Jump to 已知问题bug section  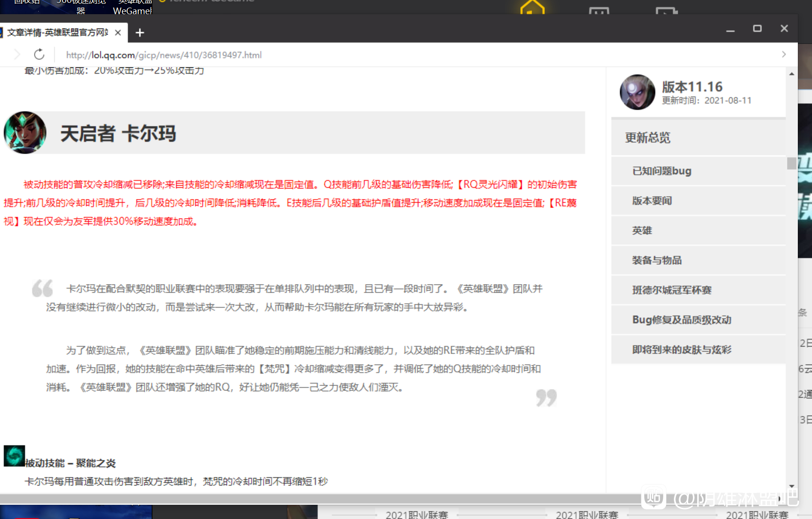pyautogui.click(x=698, y=171)
